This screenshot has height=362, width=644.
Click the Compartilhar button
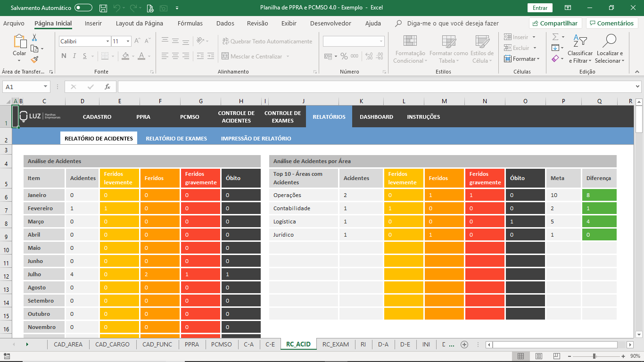point(554,23)
